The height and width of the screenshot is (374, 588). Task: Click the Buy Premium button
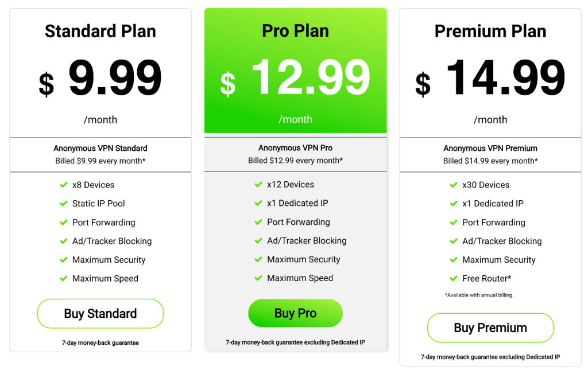point(490,328)
